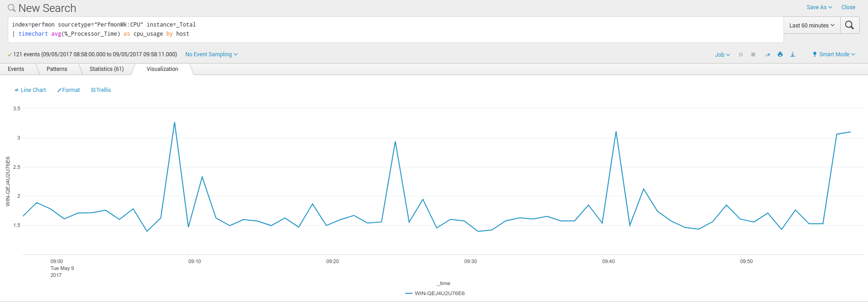Viewport: 868px width, 302px height.
Task: Switch to the Statistics (61) tab
Action: coord(106,69)
